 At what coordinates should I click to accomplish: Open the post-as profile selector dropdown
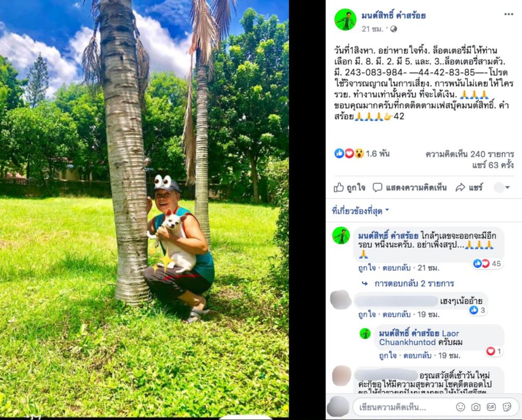502,188
